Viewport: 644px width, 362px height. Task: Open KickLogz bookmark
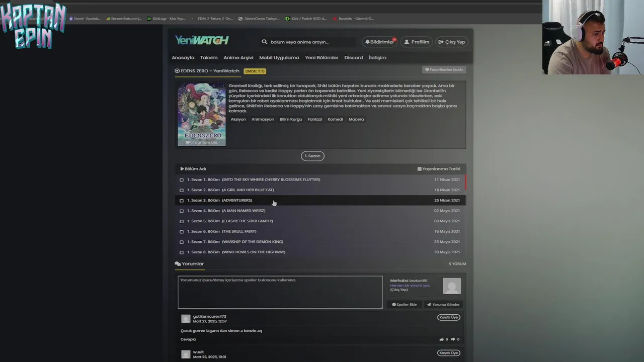166,19
